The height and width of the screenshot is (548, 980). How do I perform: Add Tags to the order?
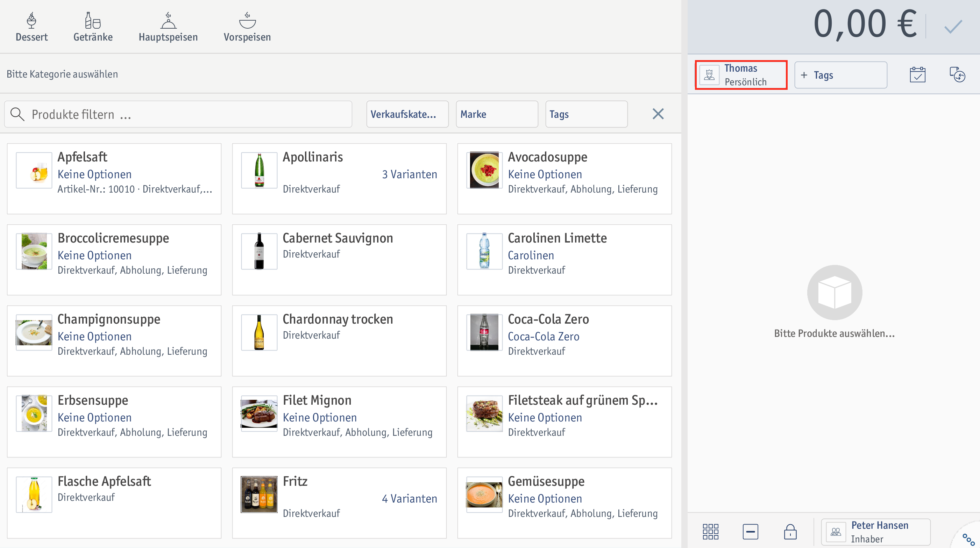(840, 75)
